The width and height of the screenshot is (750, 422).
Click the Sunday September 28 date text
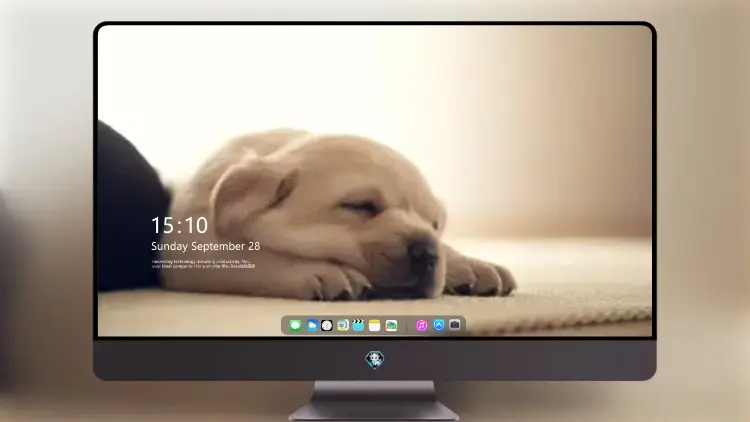(206, 246)
